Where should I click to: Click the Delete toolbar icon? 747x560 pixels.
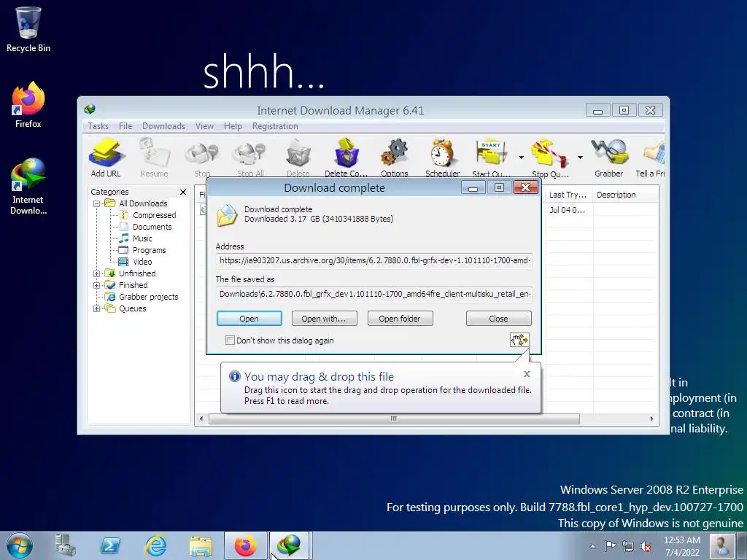(298, 157)
